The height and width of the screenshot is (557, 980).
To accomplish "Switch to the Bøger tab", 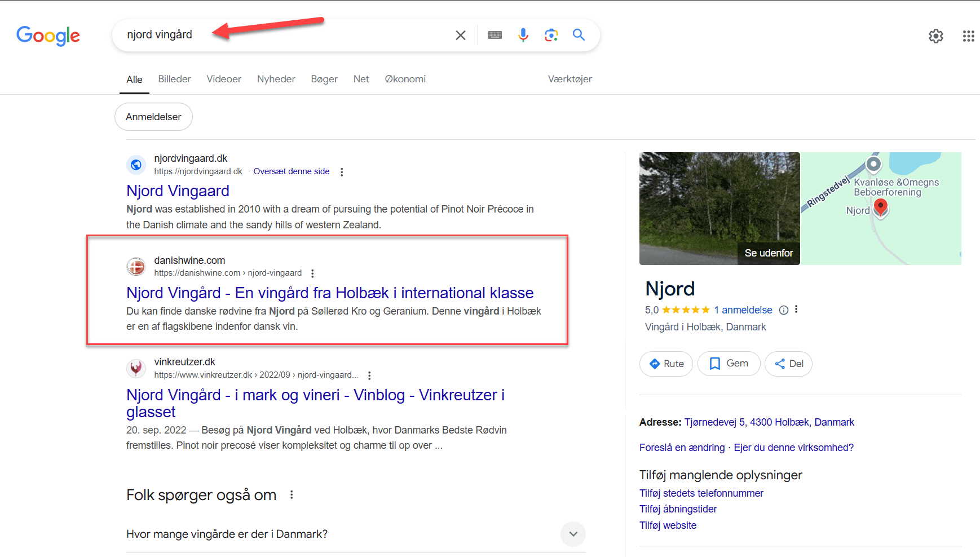I will (324, 79).
